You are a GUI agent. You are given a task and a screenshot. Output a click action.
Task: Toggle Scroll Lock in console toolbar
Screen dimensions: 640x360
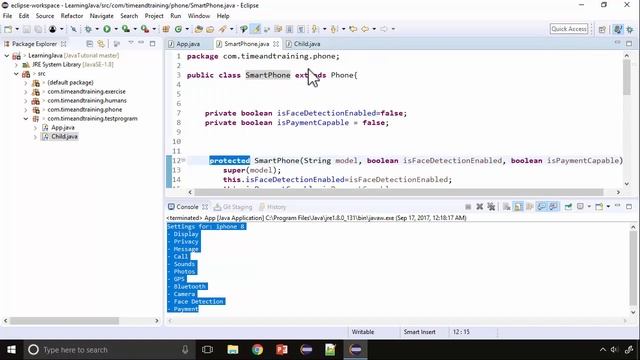[518, 207]
